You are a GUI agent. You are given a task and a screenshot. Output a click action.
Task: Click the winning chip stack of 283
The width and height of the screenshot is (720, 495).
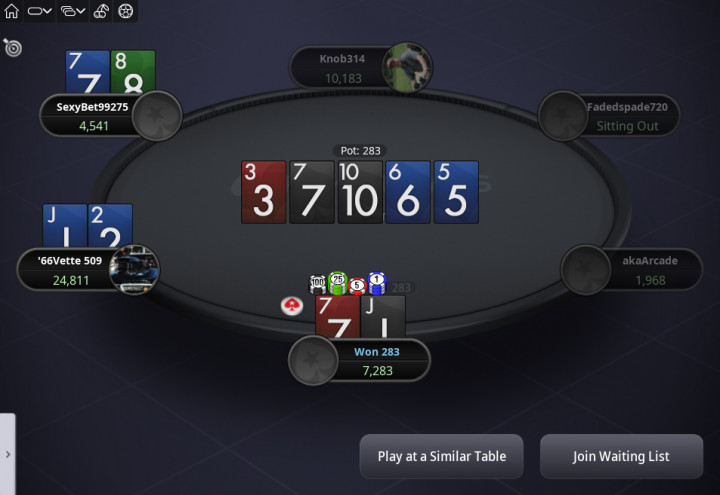pos(348,283)
